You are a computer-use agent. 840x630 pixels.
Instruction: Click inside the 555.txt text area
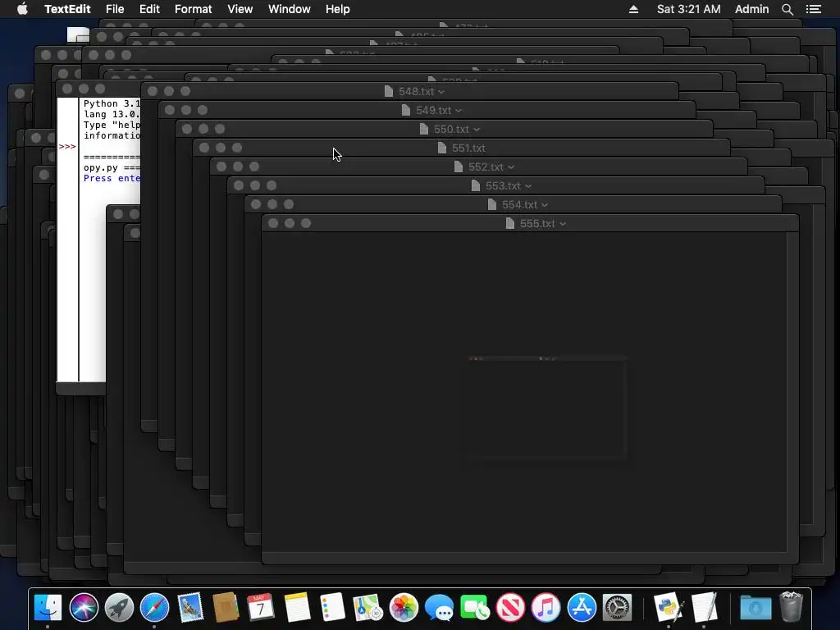coord(524,392)
